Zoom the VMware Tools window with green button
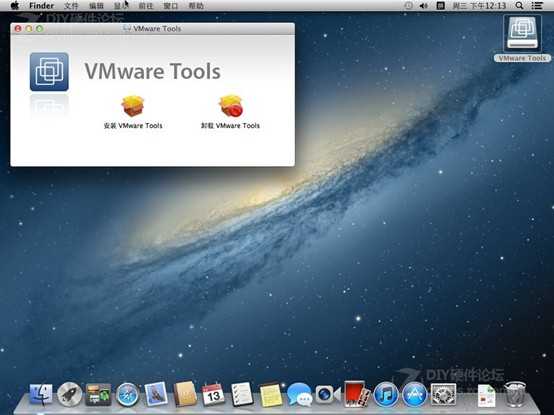This screenshot has height=415, width=554. [40, 29]
